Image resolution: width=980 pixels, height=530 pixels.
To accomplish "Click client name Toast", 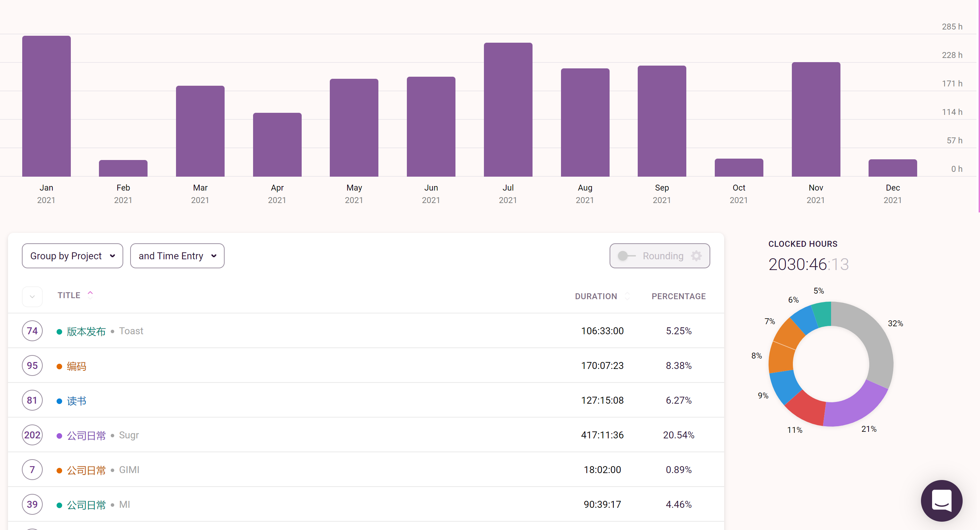I will click(x=131, y=331).
